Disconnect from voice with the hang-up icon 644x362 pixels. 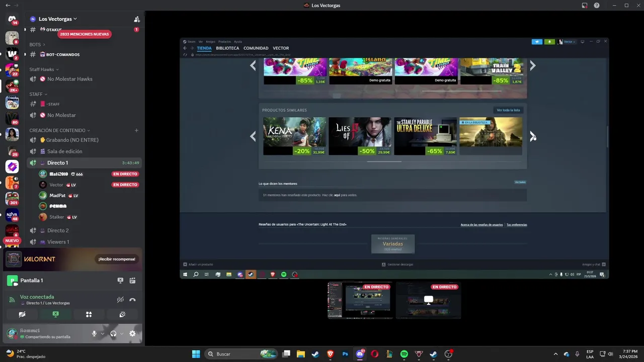coord(133,300)
